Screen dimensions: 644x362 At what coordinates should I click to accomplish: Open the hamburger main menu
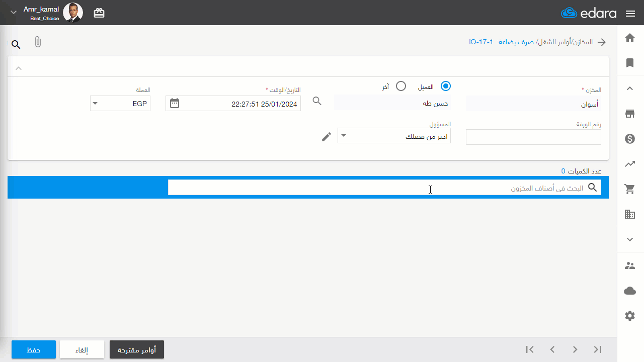(630, 14)
